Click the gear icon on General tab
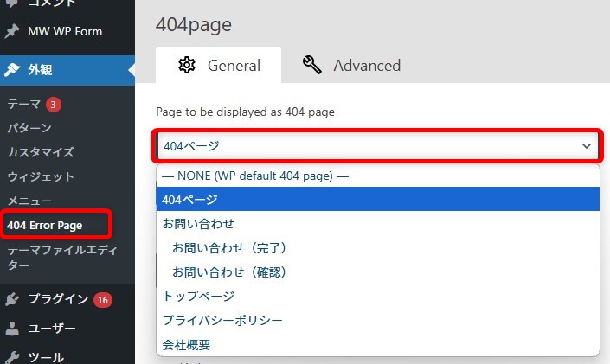This screenshot has height=364, width=610. (187, 65)
